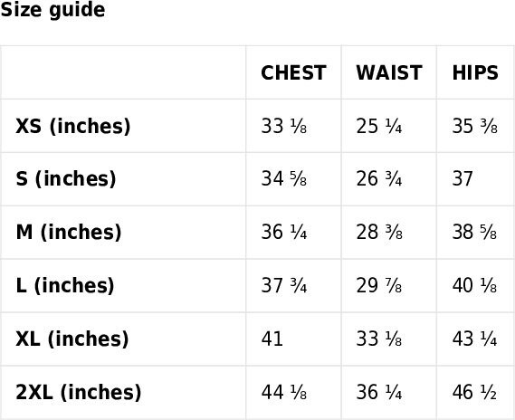Select the M hips value 38 ⅝
This screenshot has height=420, width=515.
[x=474, y=232]
